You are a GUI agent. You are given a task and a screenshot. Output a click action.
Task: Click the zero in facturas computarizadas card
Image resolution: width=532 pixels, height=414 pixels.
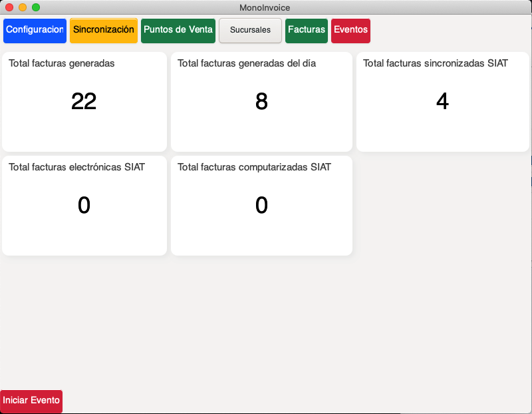pos(261,206)
